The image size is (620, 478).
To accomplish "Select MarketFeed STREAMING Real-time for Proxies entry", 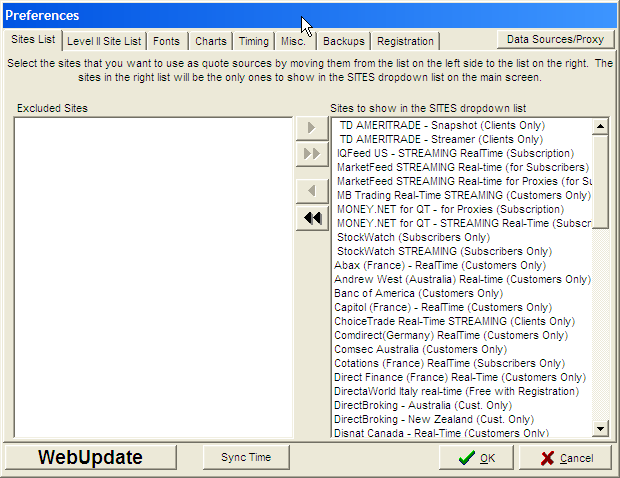I will 461,181.
